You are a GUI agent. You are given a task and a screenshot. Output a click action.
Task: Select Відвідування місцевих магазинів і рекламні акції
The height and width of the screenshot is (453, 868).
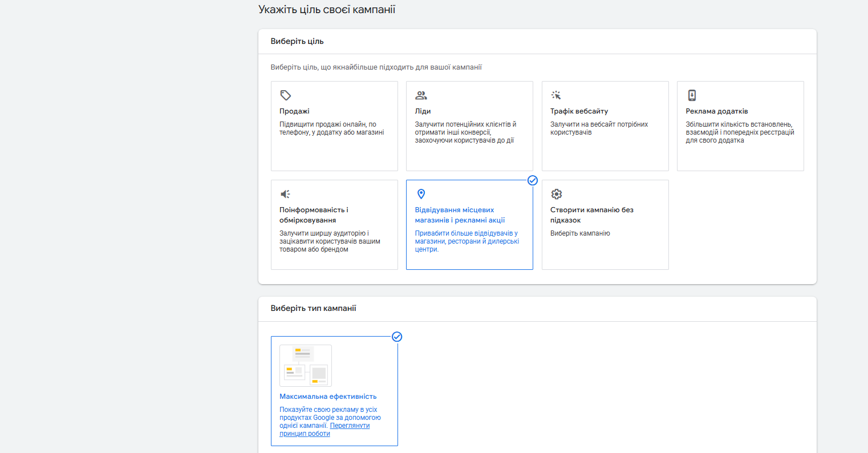(469, 225)
